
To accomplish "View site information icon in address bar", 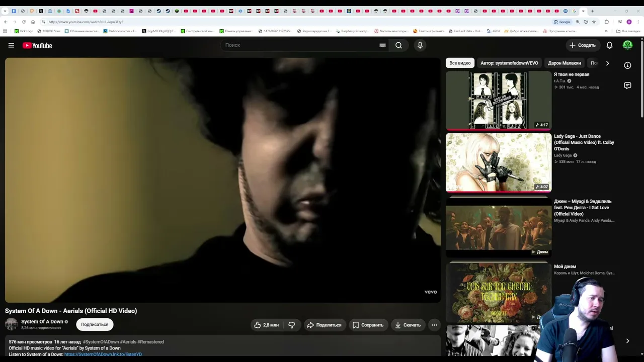I will (x=44, y=22).
